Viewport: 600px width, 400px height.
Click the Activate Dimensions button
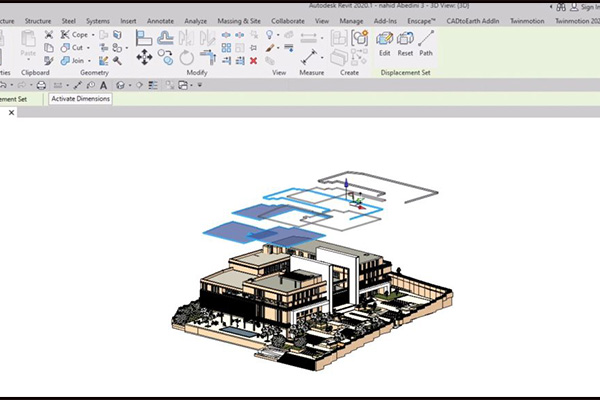80,99
